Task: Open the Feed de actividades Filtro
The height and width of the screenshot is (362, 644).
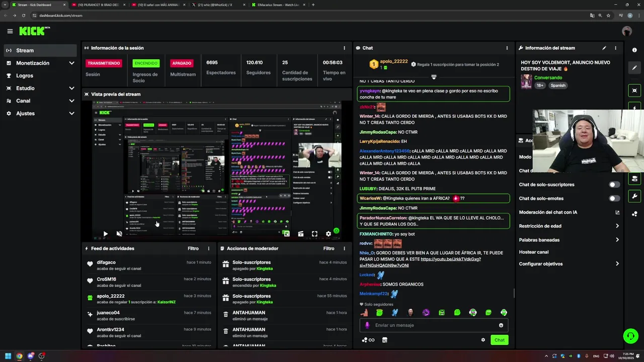Action: pyautogui.click(x=193, y=248)
